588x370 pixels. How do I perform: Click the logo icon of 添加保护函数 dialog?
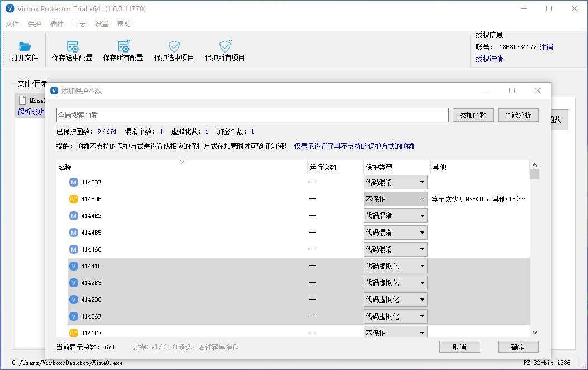click(x=54, y=91)
